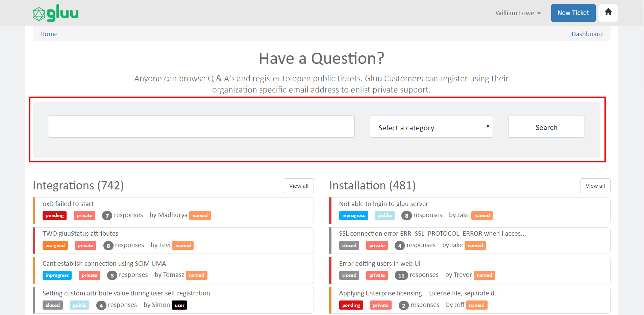Viewport: 644px width, 315px height.
Task: Open 'Cant establish connection using SCIM UMA'
Action: coord(104,264)
